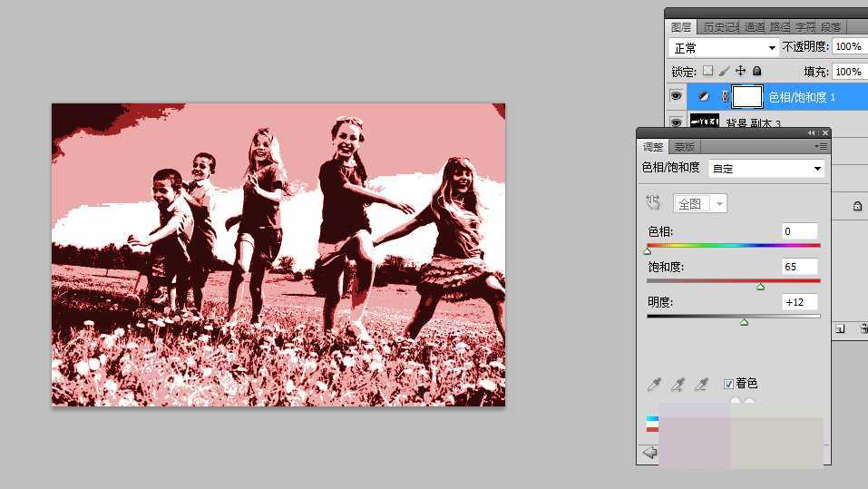Click the layer mask link icon
This screenshot has height=489, width=868.
tap(725, 96)
